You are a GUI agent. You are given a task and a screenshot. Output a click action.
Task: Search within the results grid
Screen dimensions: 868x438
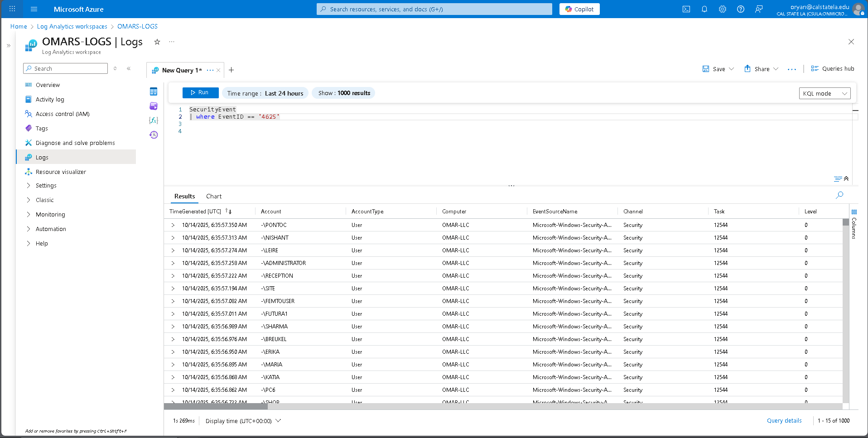coord(839,195)
